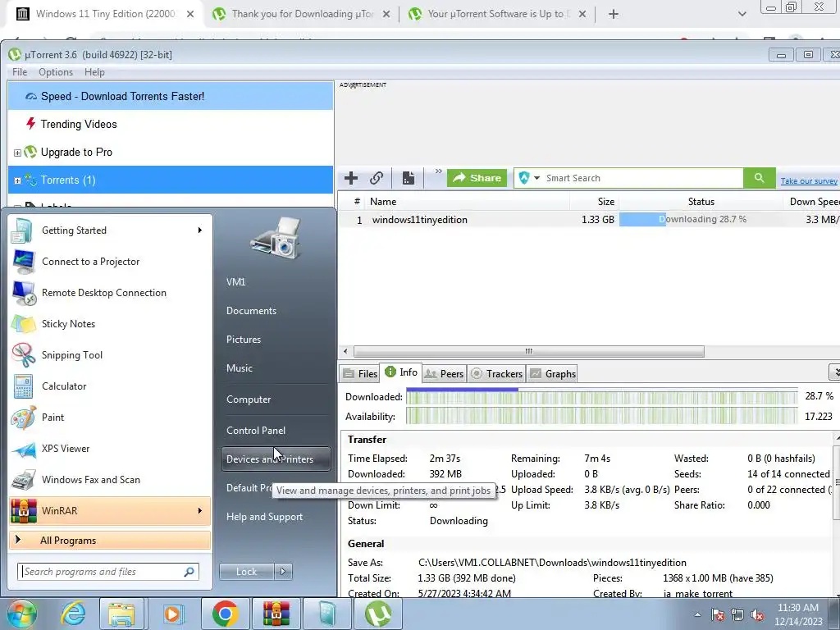This screenshot has width=840, height=630.
Task: Select Speed - Download Torrents Faster sidebar item
Action: point(171,96)
